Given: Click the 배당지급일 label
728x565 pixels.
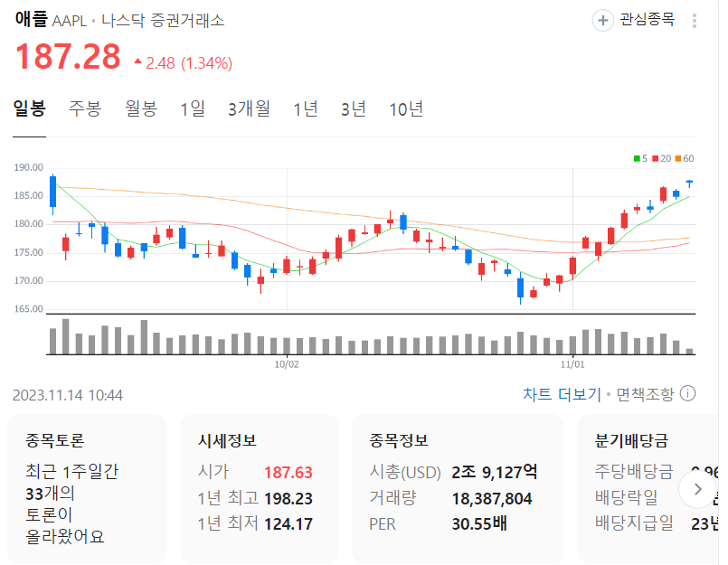Looking at the screenshot, I should coord(634,523).
